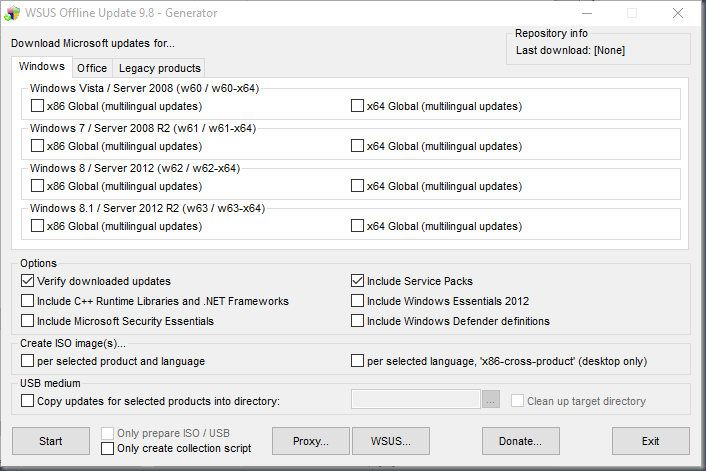Uncheck Verify downloaded updates

(x=27, y=281)
